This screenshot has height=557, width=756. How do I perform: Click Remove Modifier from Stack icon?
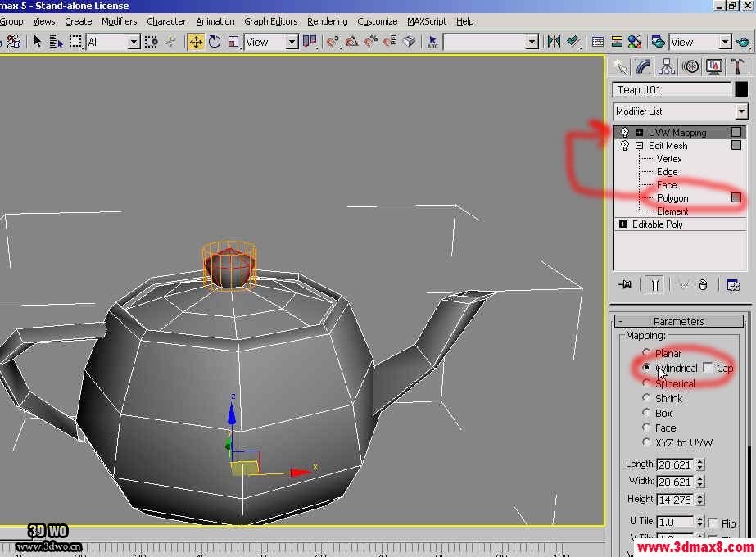tap(703, 285)
